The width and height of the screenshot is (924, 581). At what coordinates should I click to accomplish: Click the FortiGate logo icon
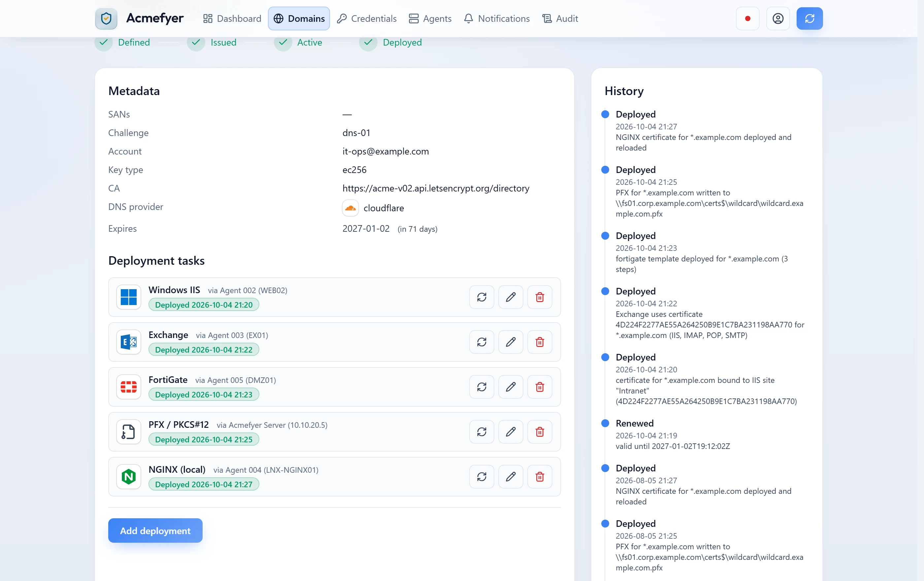coord(129,387)
